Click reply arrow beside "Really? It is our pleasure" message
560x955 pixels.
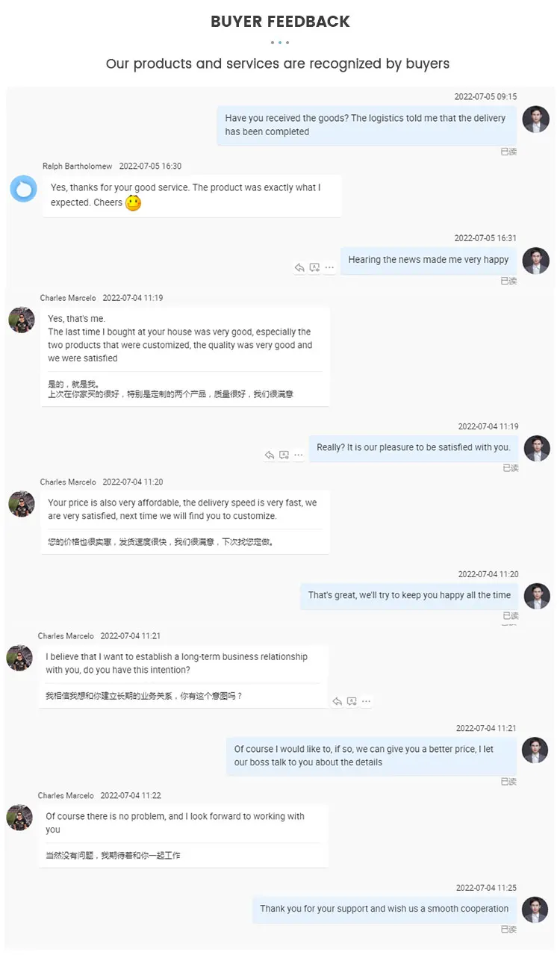click(x=270, y=455)
